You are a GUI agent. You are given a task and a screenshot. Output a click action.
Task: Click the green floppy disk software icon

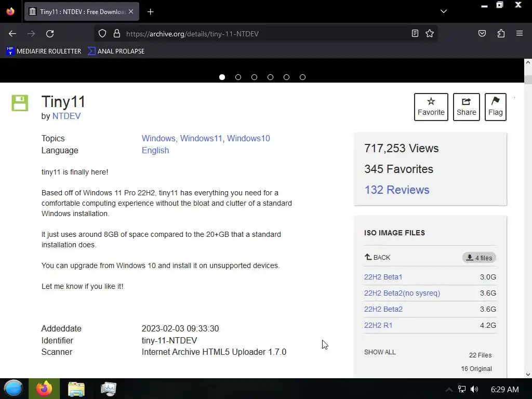[x=20, y=103]
